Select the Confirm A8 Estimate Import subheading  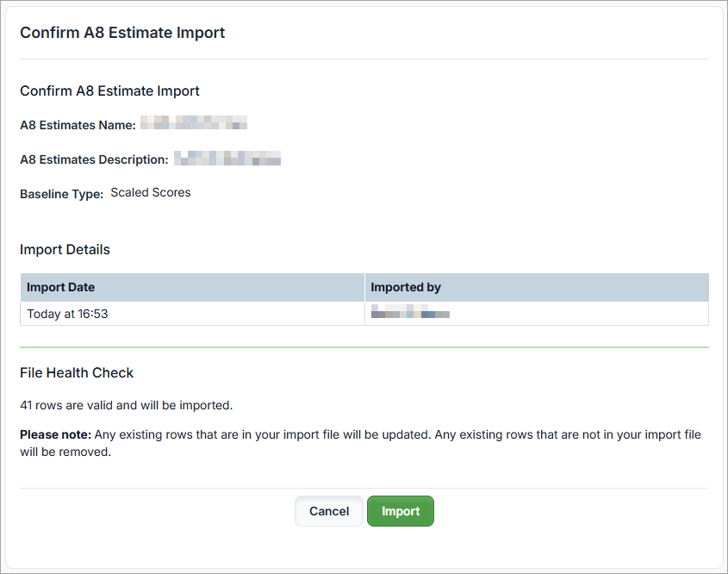[x=109, y=90]
